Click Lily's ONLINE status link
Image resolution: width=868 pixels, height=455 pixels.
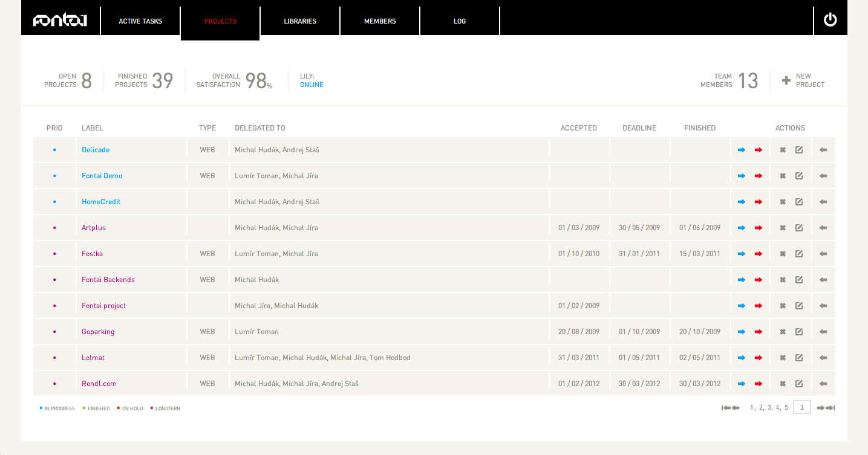click(x=312, y=85)
